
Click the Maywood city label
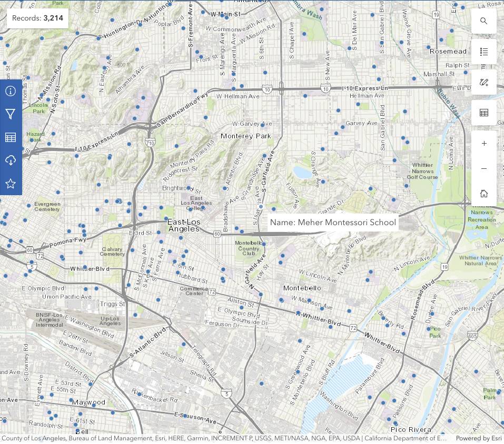[88, 402]
